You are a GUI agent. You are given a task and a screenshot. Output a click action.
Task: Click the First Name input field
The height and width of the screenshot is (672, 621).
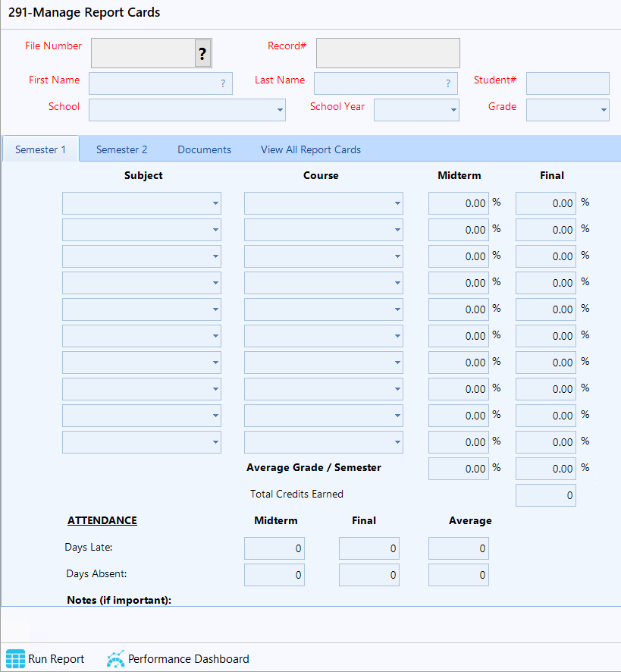click(x=161, y=83)
